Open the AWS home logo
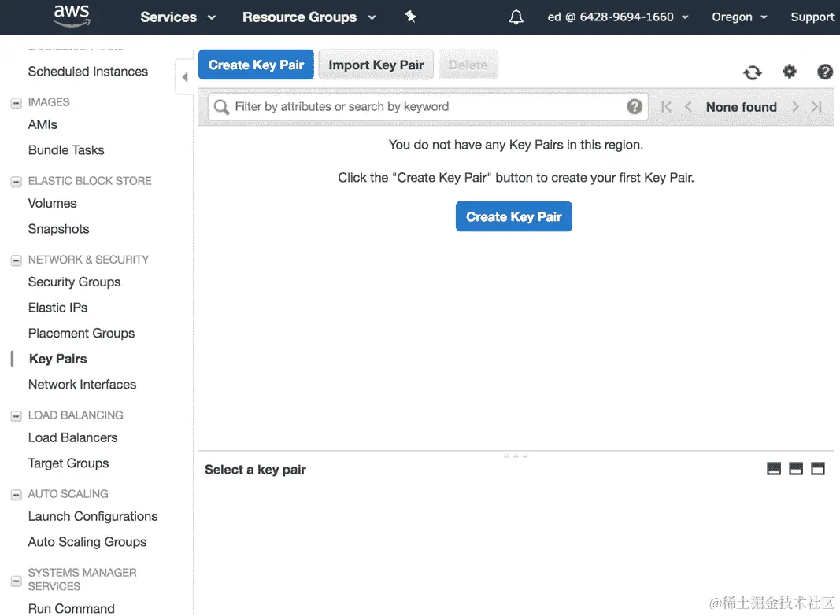The image size is (840, 616). click(72, 16)
